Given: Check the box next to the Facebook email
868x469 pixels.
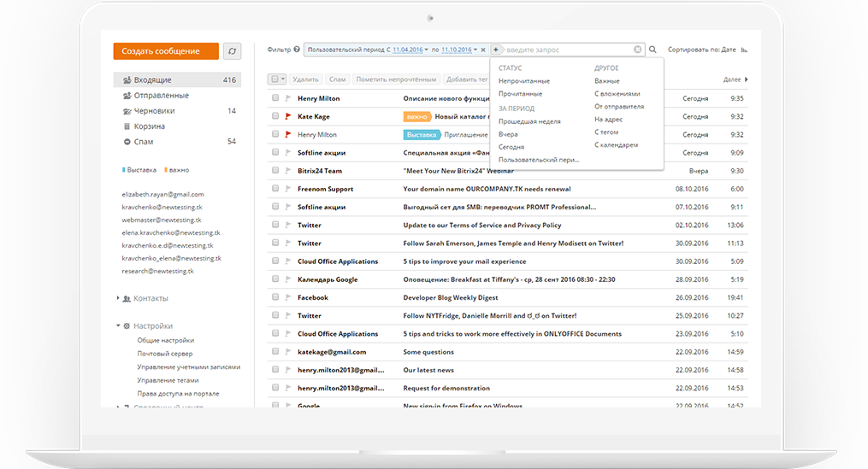Looking at the screenshot, I should (275, 298).
